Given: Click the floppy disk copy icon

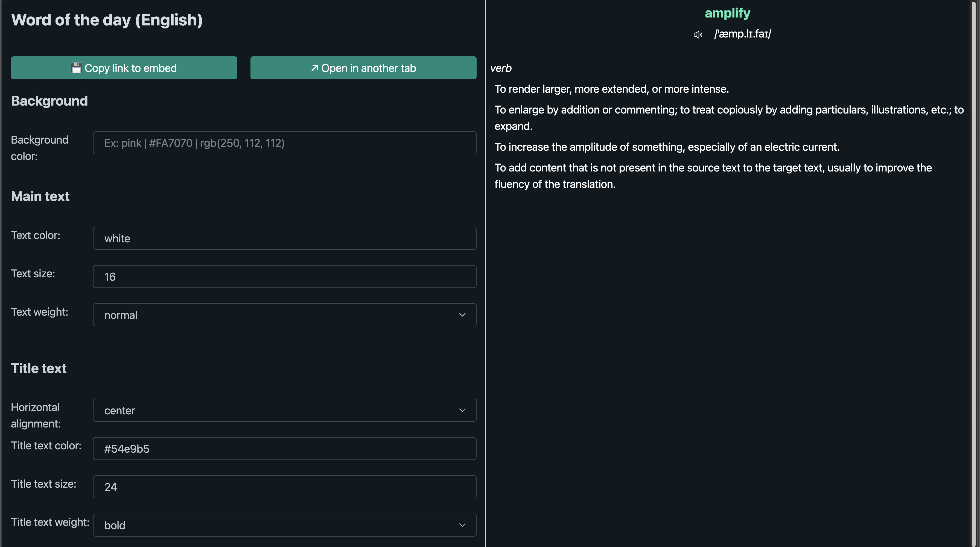Looking at the screenshot, I should 76,68.
